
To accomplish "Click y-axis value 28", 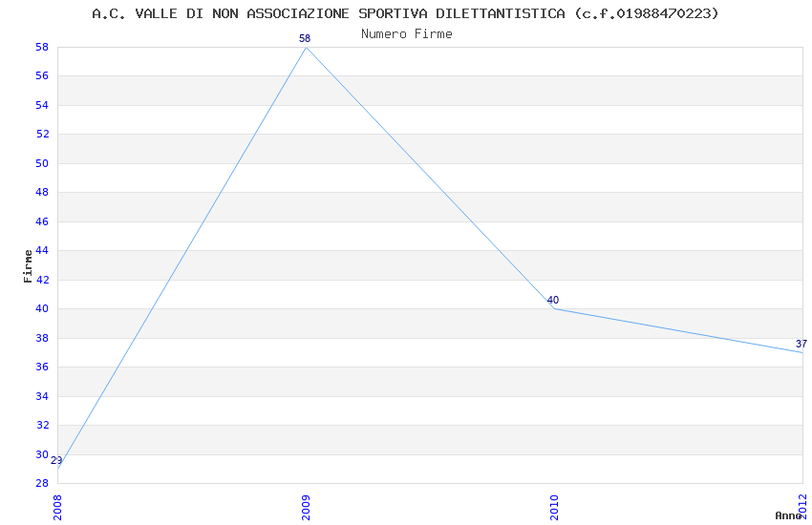I will click(42, 483).
